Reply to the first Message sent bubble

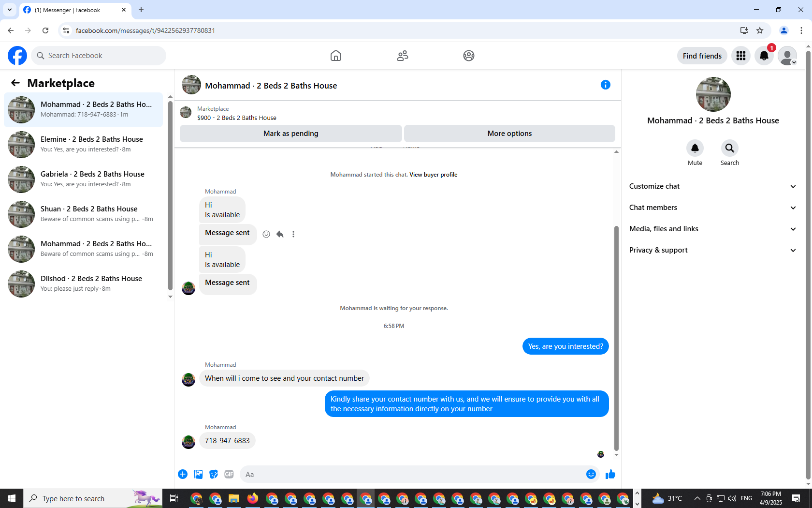click(x=280, y=234)
